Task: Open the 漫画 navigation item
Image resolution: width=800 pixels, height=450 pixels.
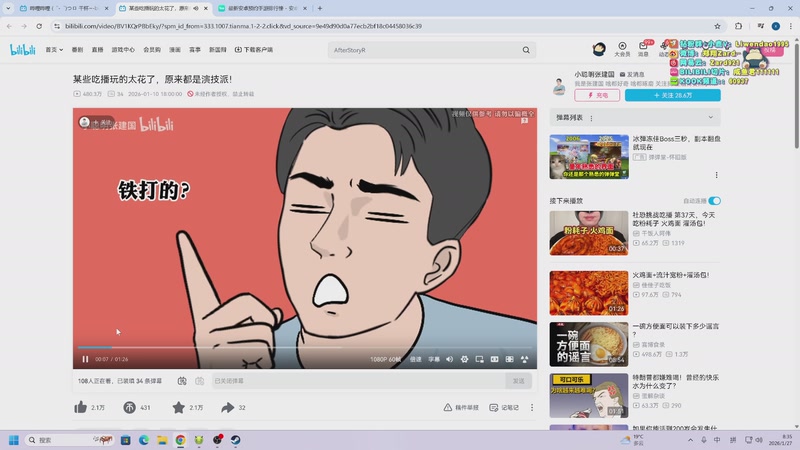Action: click(x=175, y=49)
